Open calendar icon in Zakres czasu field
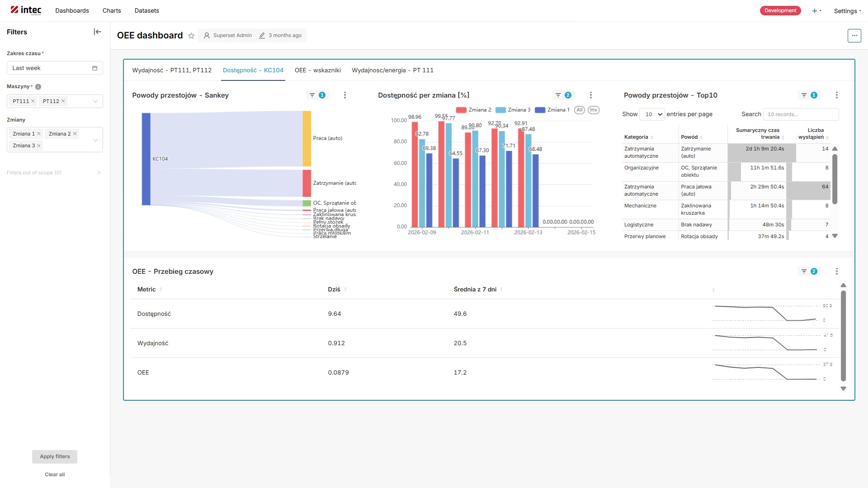Screen dimensions: 868x488 (95, 68)
